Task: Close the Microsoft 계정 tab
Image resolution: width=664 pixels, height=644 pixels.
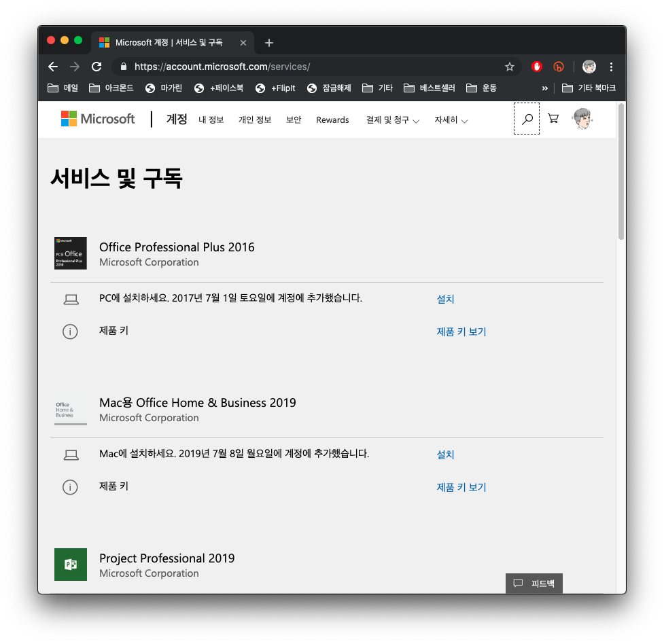Action: point(243,43)
